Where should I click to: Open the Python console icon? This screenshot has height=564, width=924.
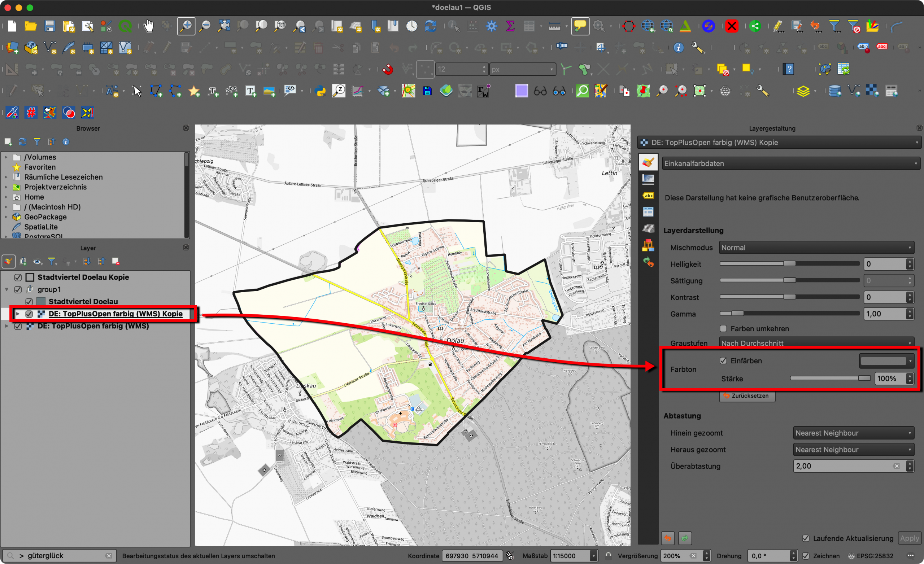[x=321, y=91]
